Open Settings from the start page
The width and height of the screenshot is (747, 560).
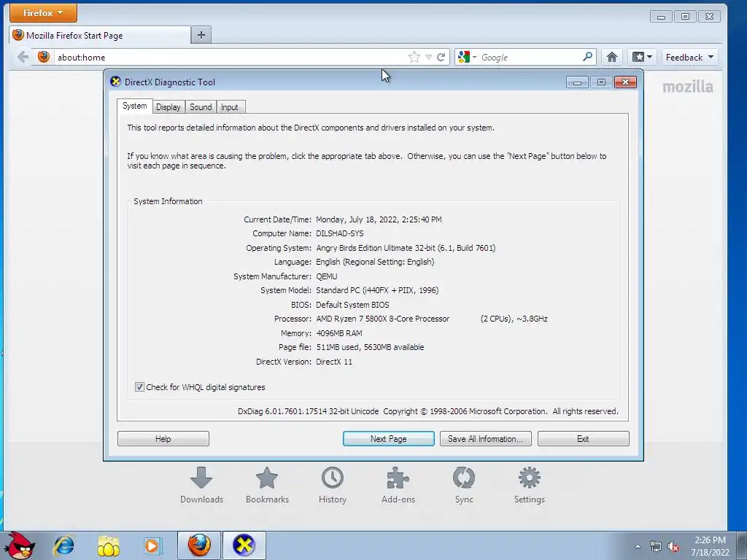tap(530, 485)
